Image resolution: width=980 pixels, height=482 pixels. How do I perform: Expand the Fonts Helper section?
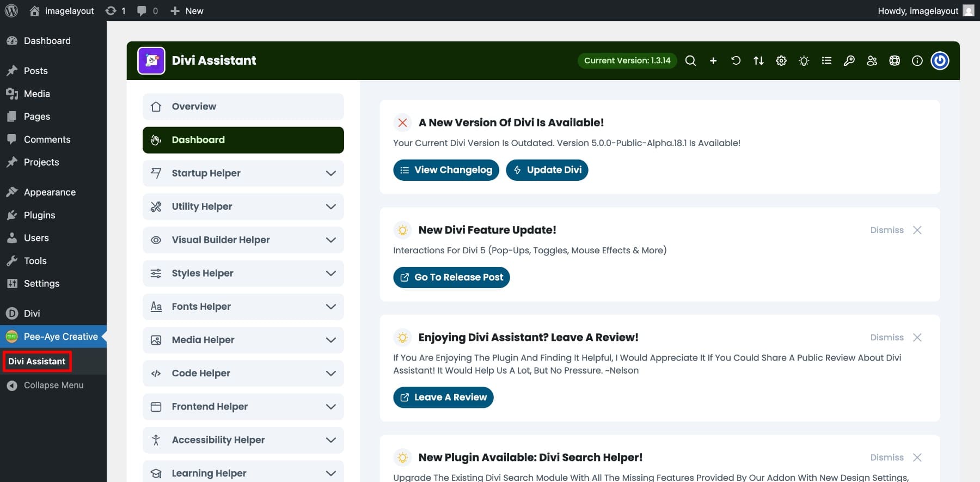[243, 307]
